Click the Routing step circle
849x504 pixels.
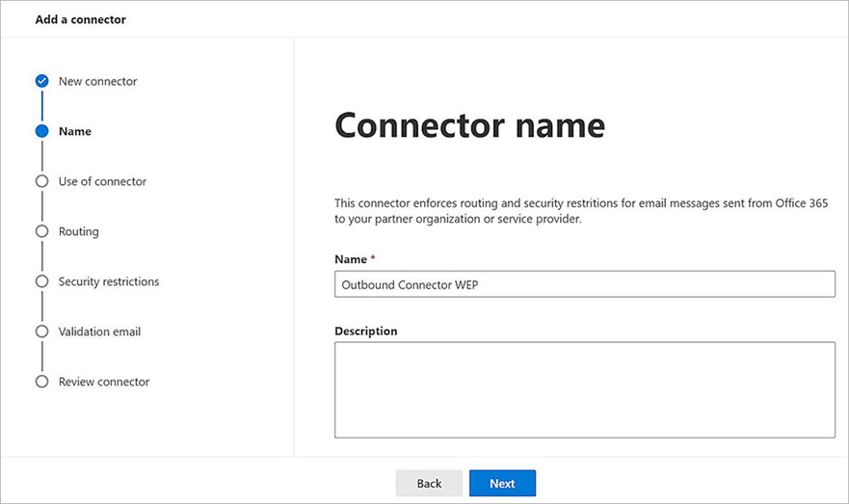[x=41, y=231]
